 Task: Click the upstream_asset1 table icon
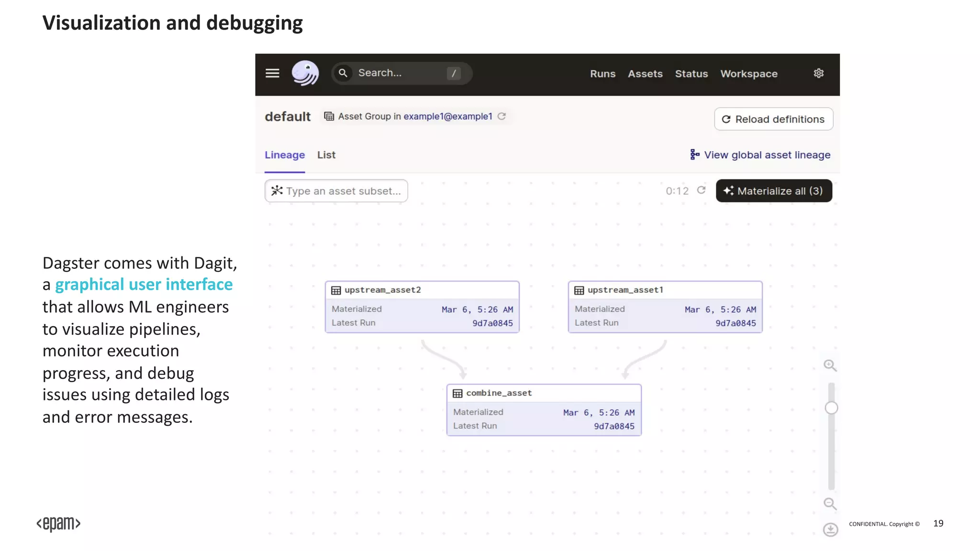(579, 290)
